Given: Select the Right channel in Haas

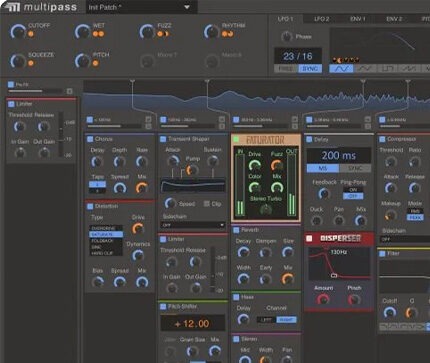Looking at the screenshot, I should (x=286, y=320).
